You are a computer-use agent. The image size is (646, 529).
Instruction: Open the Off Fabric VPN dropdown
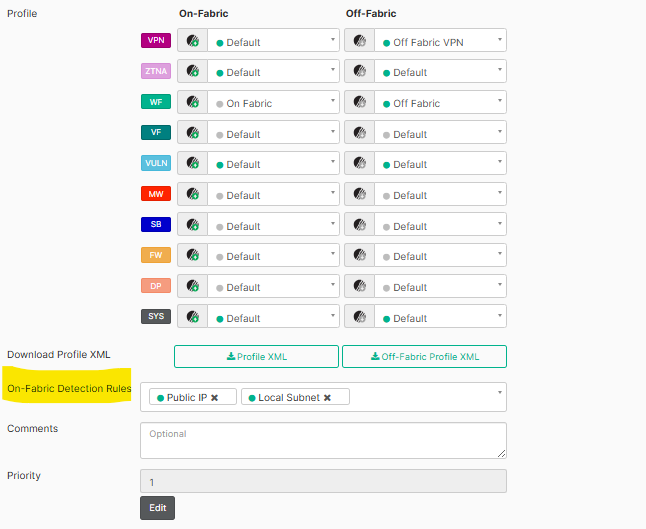pyautogui.click(x=440, y=40)
